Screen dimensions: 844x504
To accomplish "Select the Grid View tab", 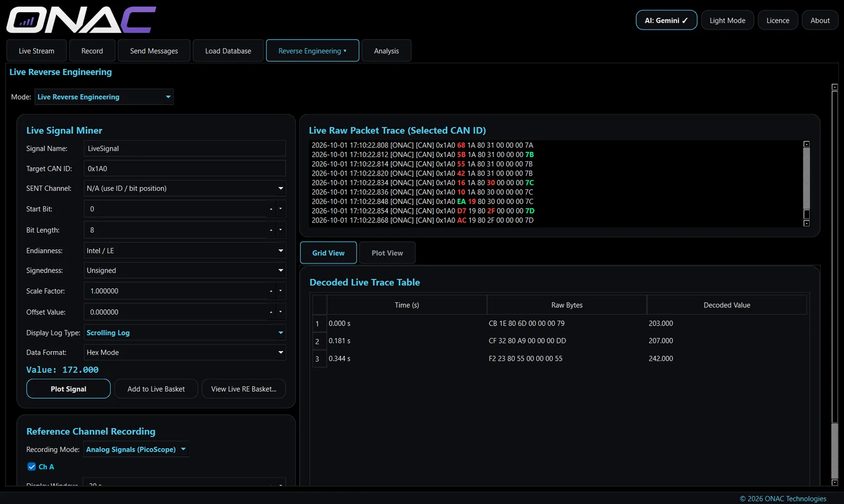I will (328, 253).
